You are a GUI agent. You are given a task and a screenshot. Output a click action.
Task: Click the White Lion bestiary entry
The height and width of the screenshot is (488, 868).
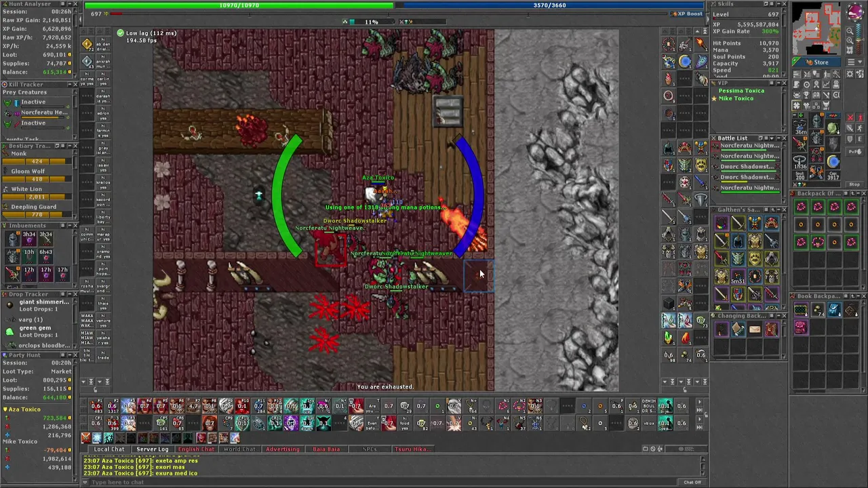[37, 193]
